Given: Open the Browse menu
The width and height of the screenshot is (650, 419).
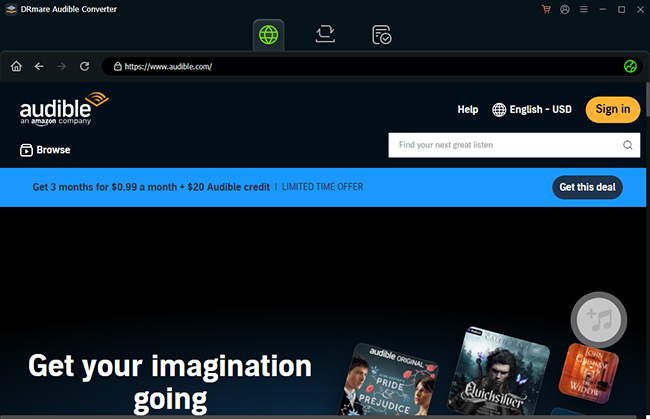Looking at the screenshot, I should pyautogui.click(x=45, y=150).
